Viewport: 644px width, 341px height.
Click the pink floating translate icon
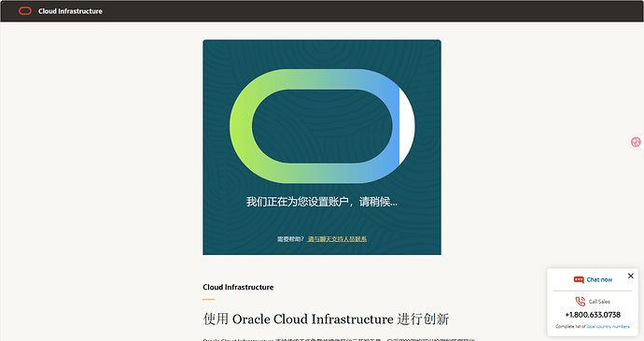coord(636,142)
